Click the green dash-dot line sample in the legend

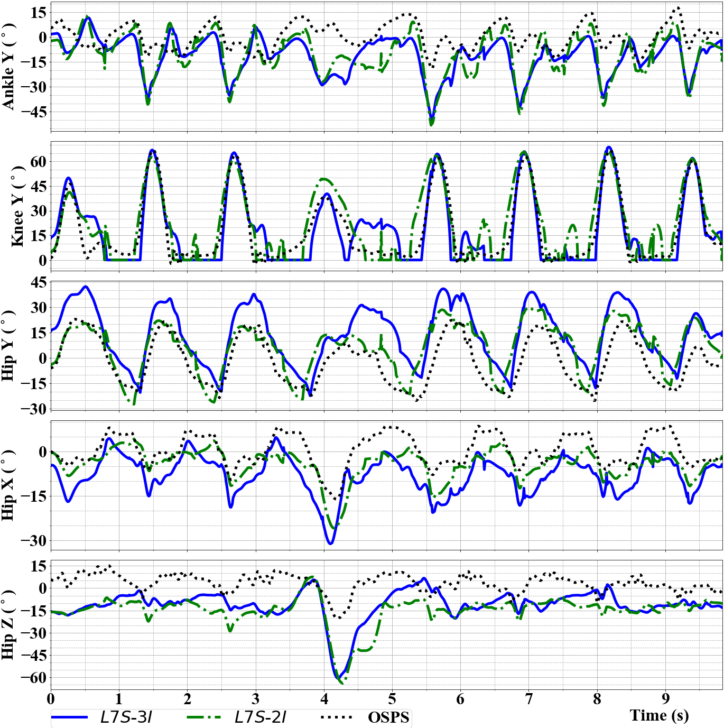coord(205,717)
